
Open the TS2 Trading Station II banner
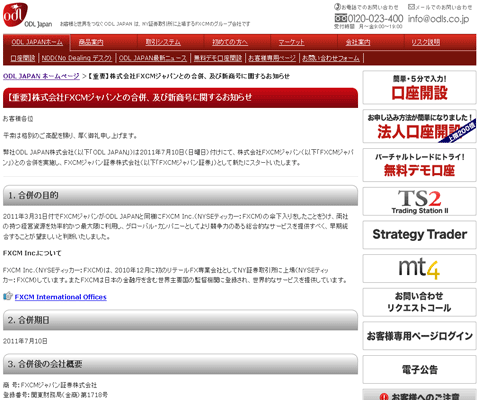[x=419, y=201]
